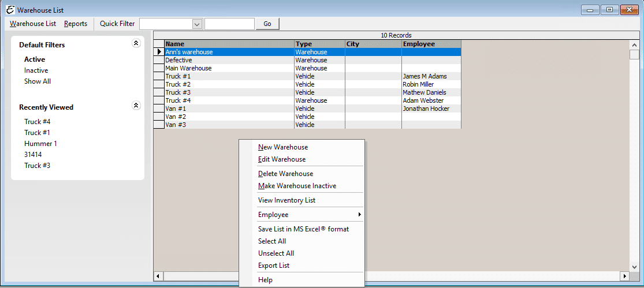Click Unselect All in context menu
This screenshot has width=644, height=288.
coord(276,253)
